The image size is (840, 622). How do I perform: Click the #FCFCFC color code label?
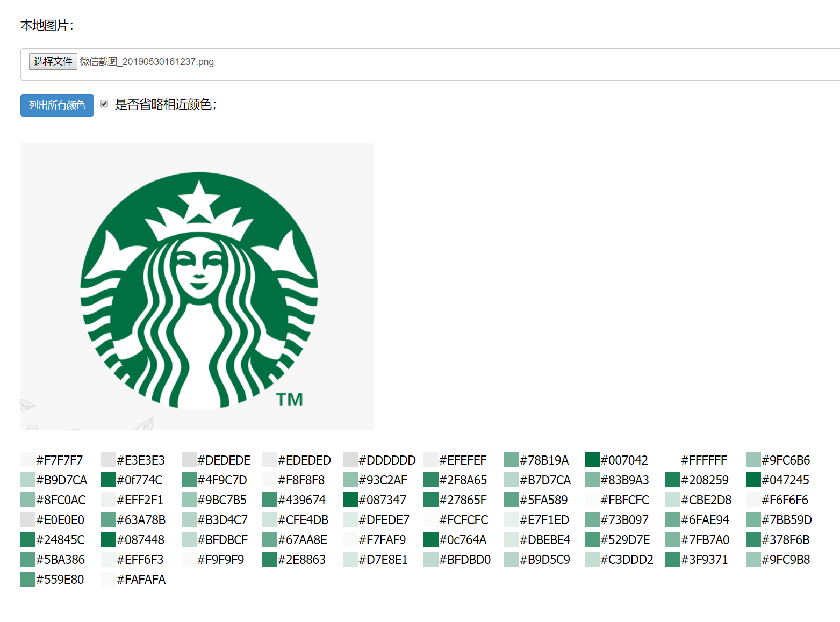pos(464,520)
